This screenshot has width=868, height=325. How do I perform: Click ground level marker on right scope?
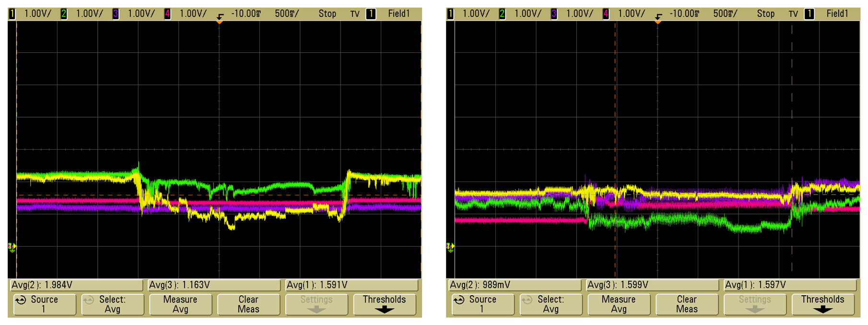point(451,247)
